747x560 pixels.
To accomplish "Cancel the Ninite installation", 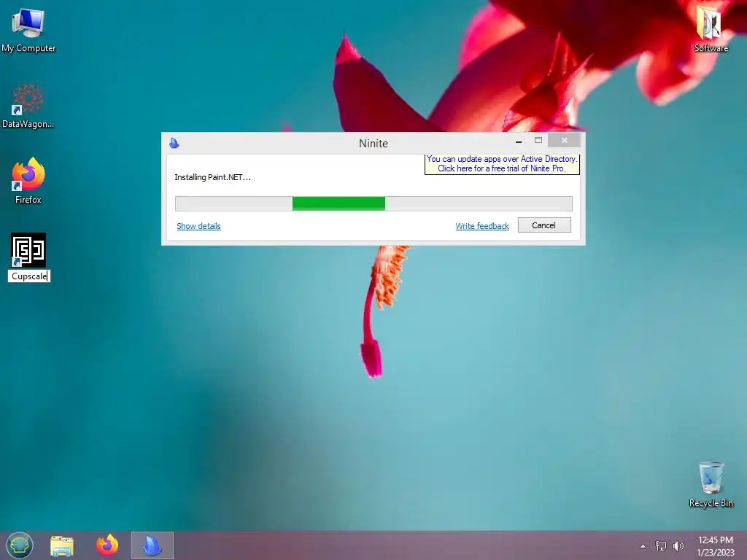I will pos(544,225).
